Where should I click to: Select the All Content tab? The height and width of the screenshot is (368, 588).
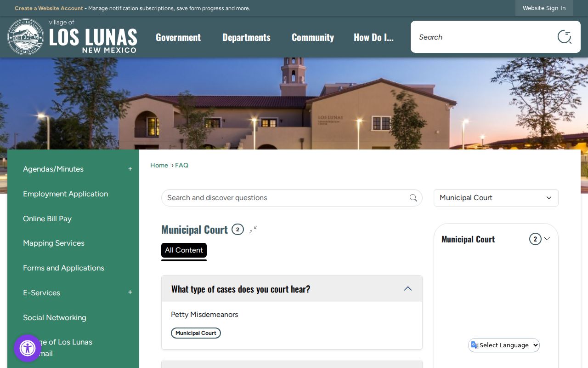pyautogui.click(x=184, y=250)
